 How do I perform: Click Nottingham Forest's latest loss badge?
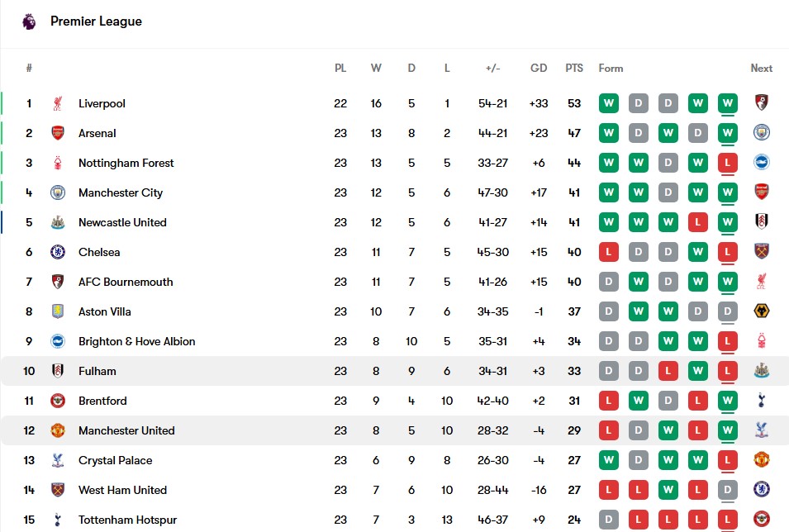click(x=728, y=163)
